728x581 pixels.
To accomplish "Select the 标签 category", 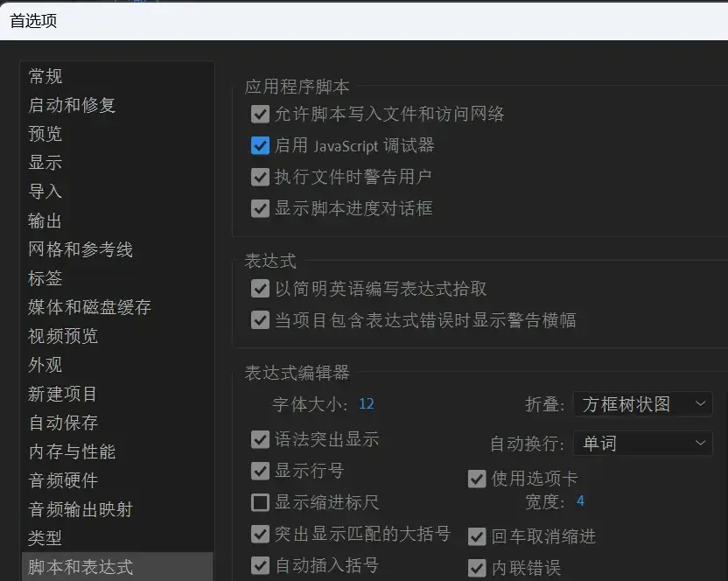I will 45,278.
